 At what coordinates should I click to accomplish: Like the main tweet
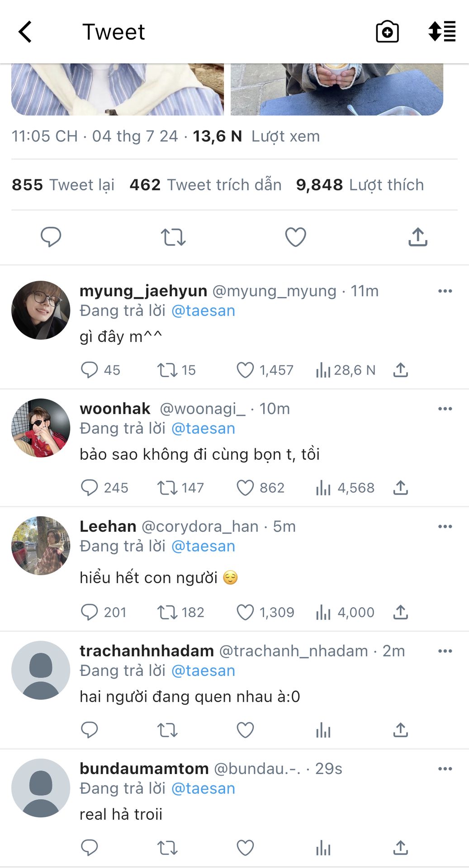(x=295, y=237)
